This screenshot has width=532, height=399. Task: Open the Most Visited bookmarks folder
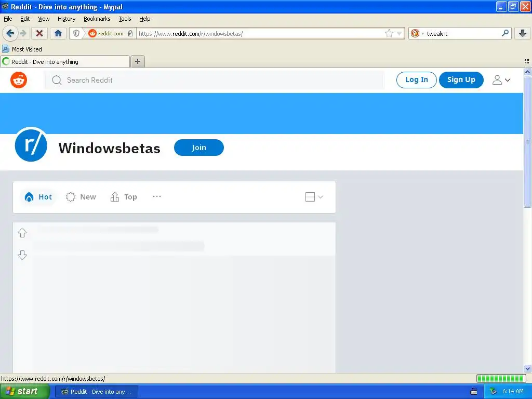tap(22, 49)
